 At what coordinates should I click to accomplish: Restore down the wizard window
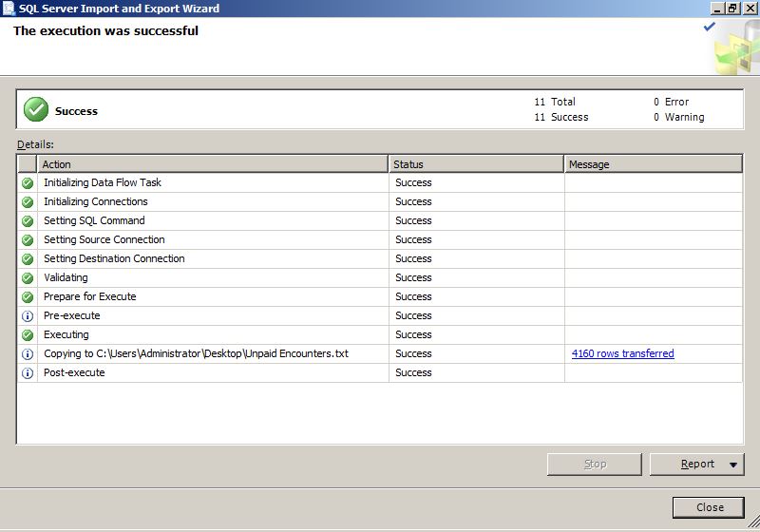731,9
